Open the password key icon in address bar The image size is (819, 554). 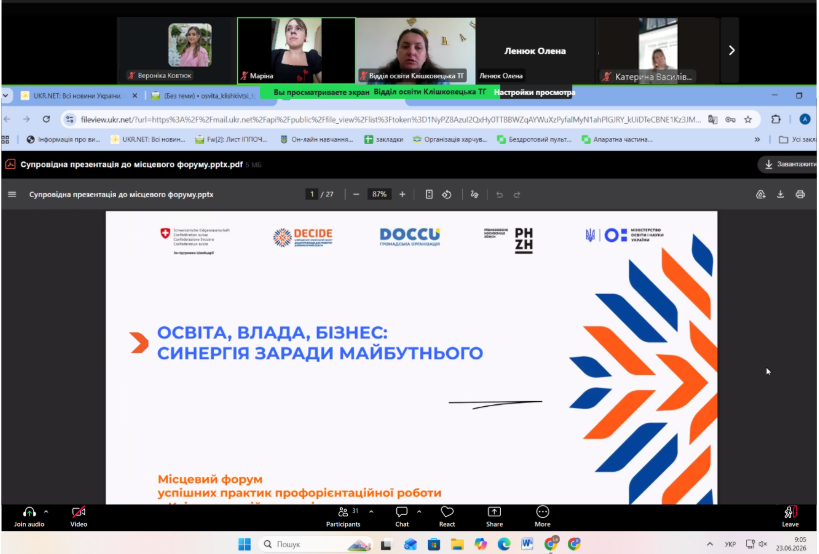(x=730, y=120)
